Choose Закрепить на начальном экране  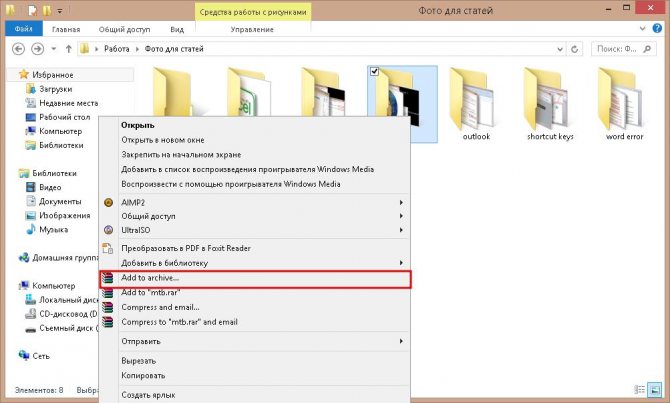pyautogui.click(x=181, y=155)
